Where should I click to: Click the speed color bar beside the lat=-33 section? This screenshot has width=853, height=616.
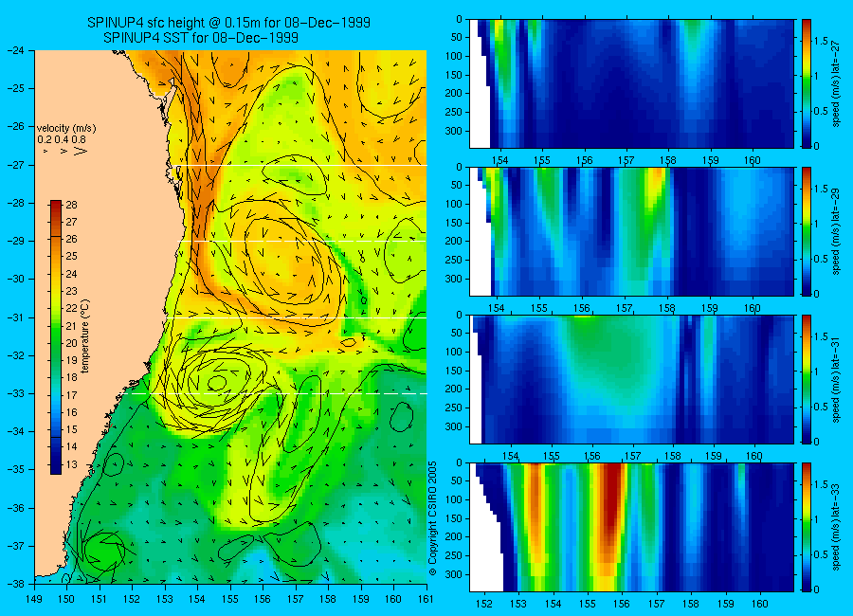[807, 527]
